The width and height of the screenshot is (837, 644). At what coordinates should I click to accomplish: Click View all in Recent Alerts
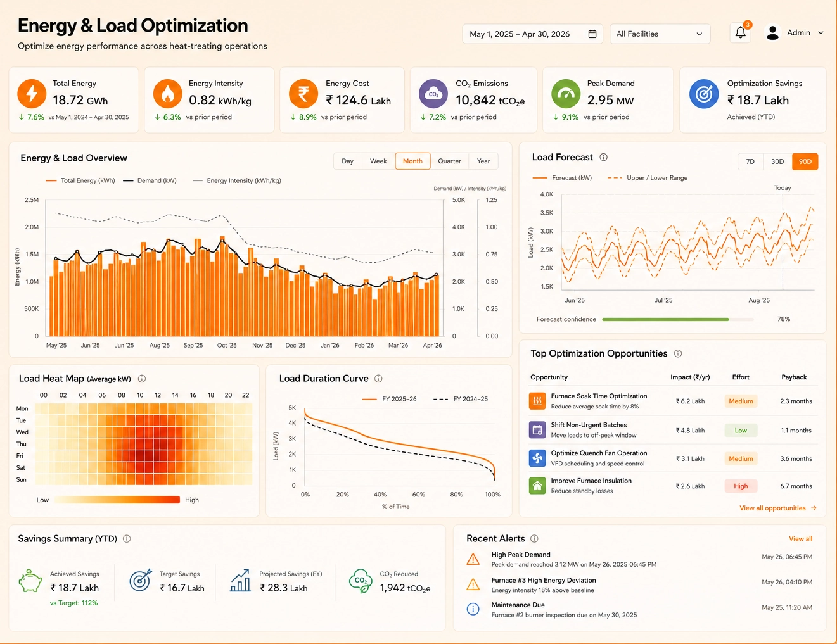[x=800, y=539]
